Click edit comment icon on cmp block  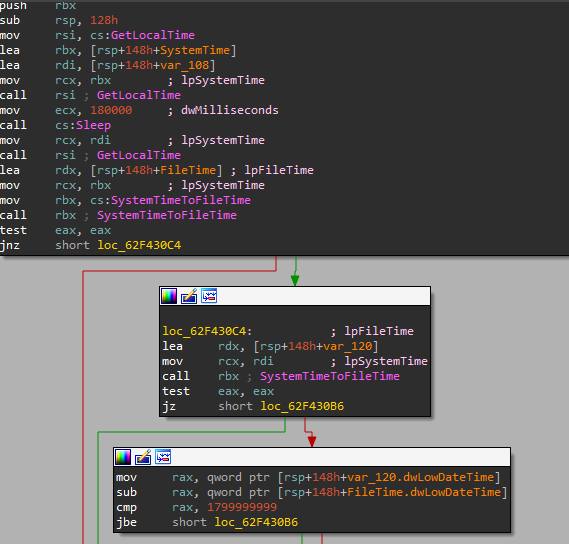point(143,457)
